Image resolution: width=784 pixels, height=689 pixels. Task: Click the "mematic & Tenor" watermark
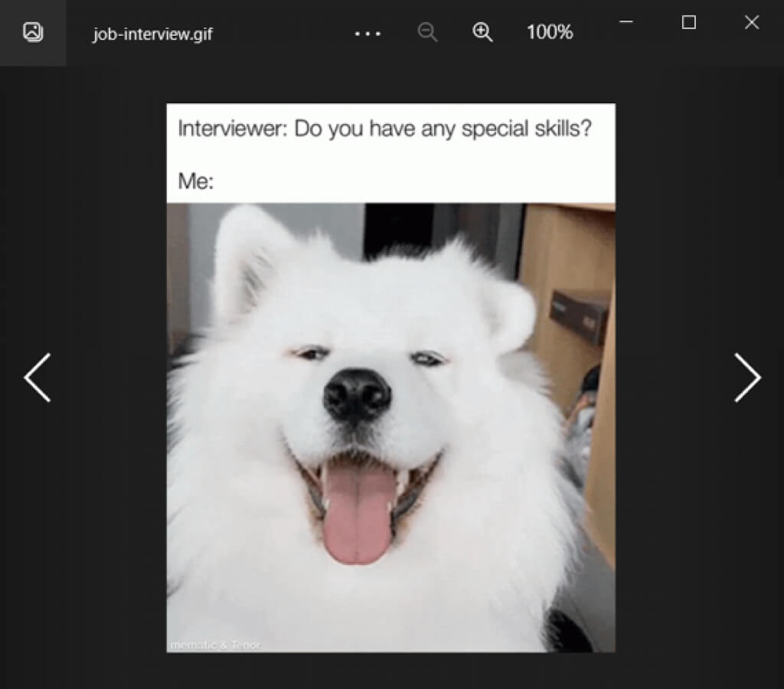[x=215, y=645]
